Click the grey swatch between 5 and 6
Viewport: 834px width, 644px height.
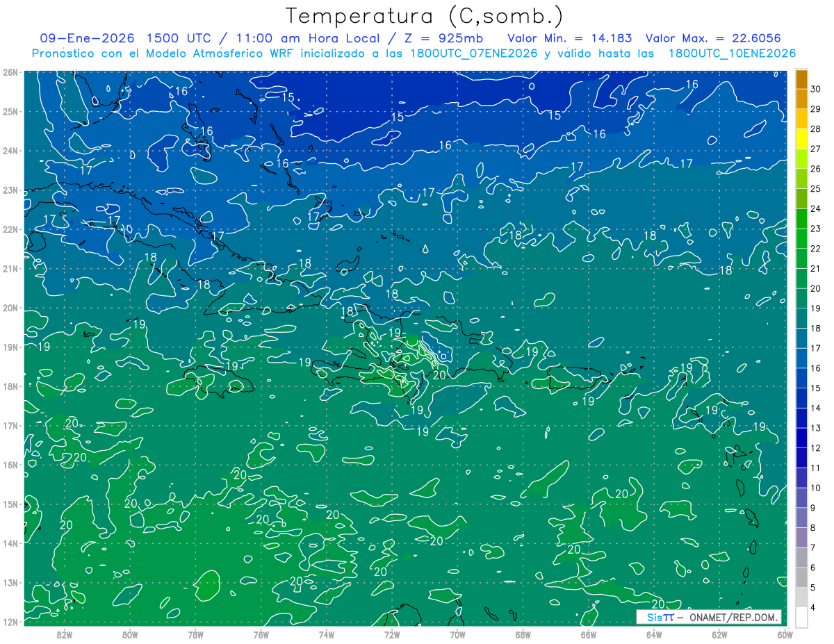[801, 577]
